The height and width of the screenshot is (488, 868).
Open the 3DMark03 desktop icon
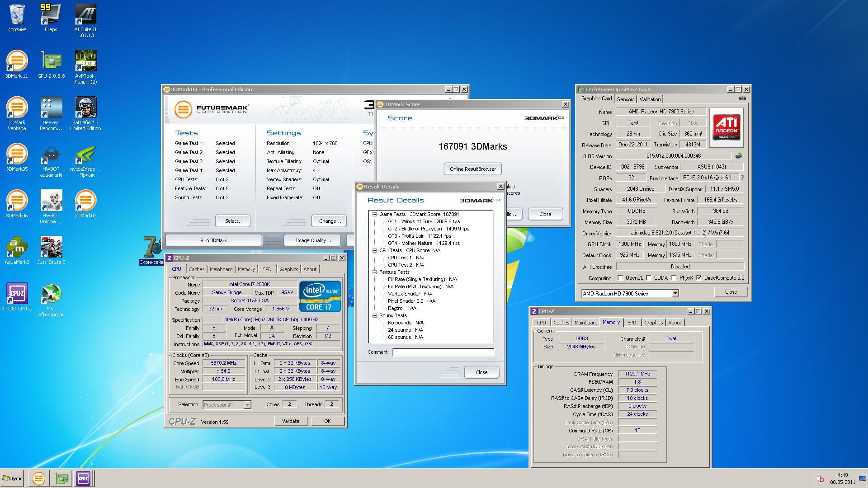[85, 204]
